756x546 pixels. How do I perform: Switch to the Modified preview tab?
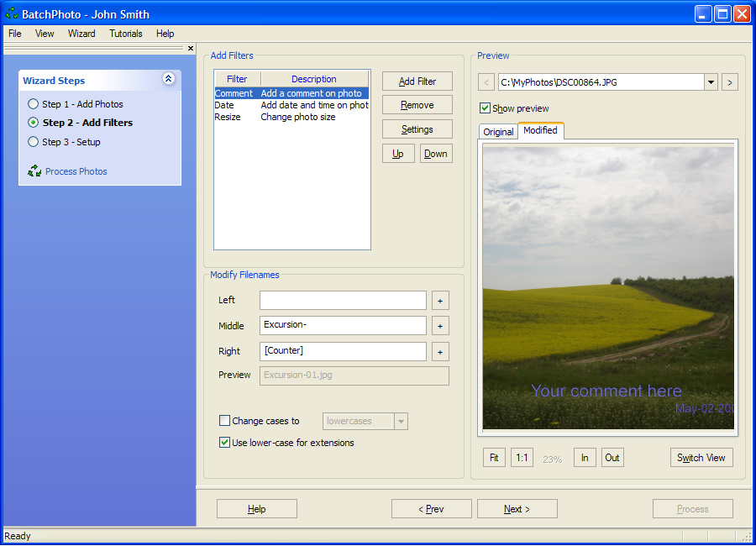[x=540, y=130]
